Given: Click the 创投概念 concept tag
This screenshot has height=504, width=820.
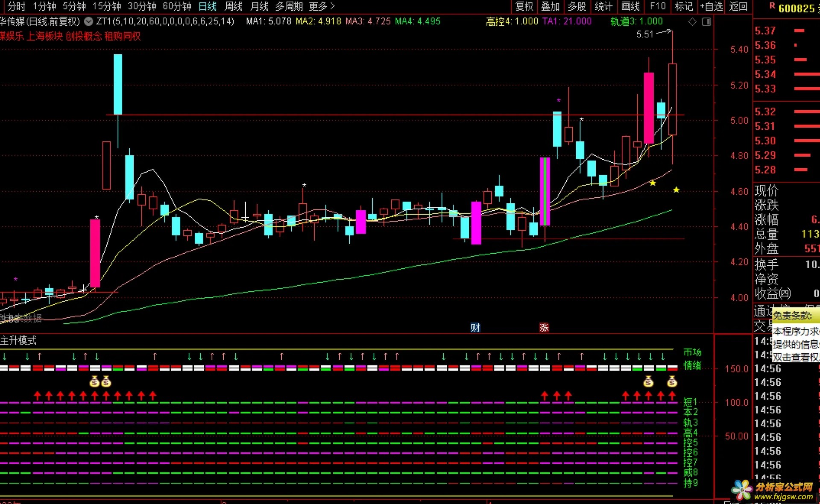Looking at the screenshot, I should tap(83, 36).
